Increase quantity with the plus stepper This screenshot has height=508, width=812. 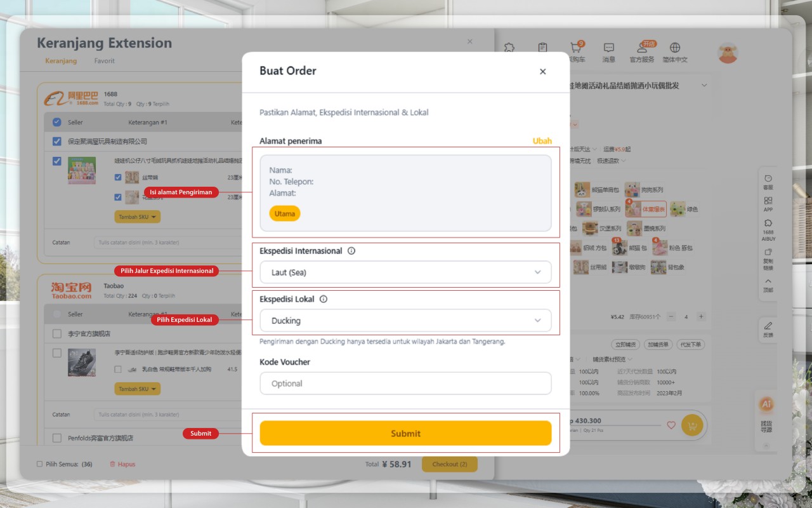tap(701, 316)
